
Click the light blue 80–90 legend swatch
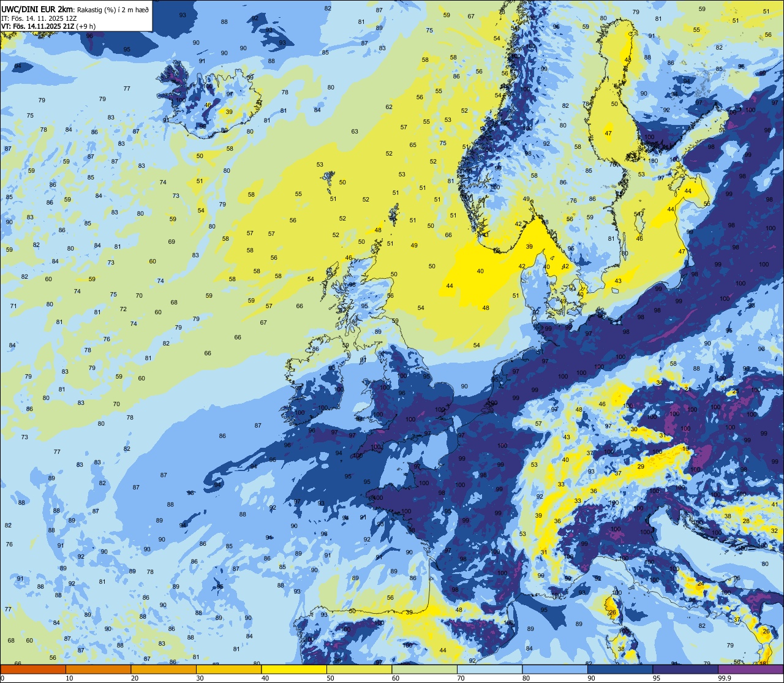point(555,669)
